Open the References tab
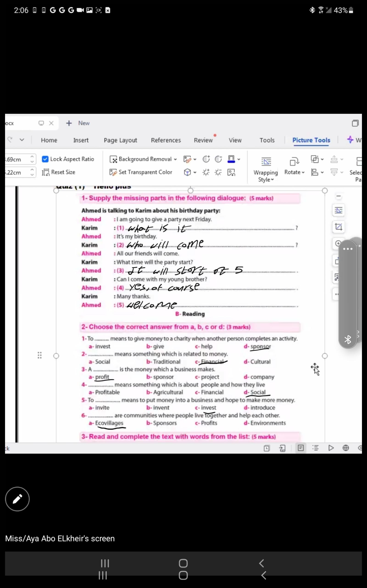The image size is (367, 588). point(166,140)
